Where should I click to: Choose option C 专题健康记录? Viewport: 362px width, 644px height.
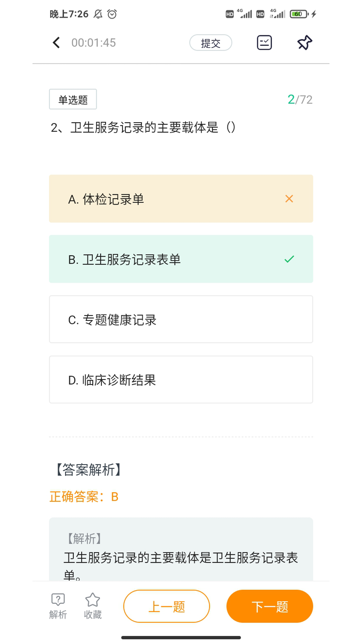[x=181, y=319]
